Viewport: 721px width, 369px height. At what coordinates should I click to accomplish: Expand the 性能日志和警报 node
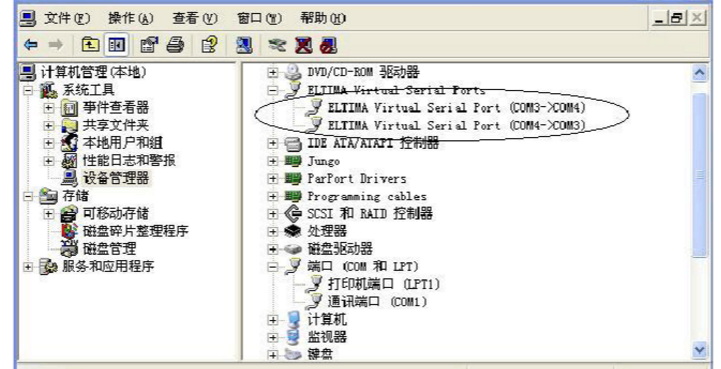(x=48, y=161)
